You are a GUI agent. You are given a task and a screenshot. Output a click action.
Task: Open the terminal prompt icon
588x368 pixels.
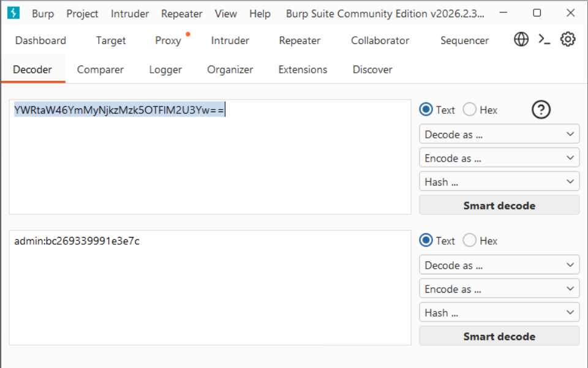544,39
